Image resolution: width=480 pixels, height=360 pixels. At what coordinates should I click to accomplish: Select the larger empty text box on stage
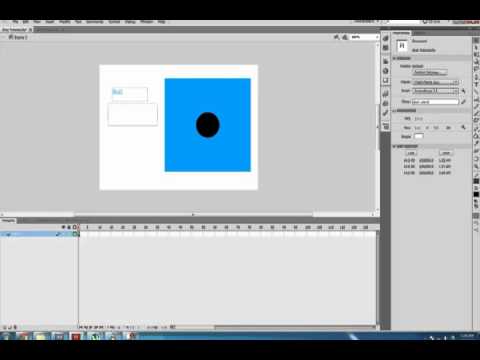coord(133,114)
